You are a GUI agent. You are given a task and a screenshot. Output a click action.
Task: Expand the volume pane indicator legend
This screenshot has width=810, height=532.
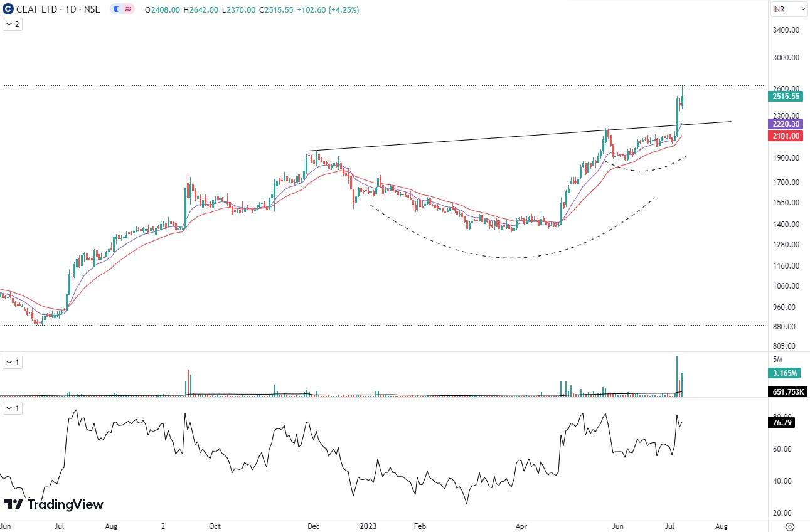coord(13,362)
